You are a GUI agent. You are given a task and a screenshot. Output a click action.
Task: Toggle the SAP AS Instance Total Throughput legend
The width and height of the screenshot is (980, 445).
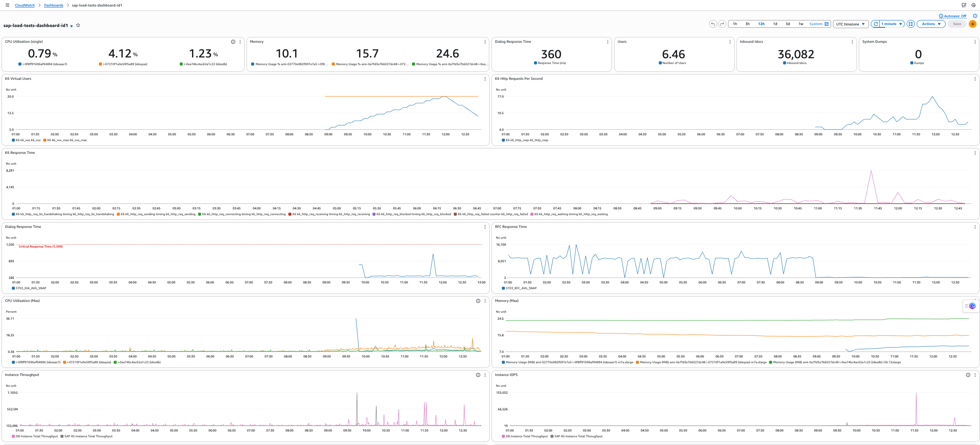pyautogui.click(x=86, y=437)
